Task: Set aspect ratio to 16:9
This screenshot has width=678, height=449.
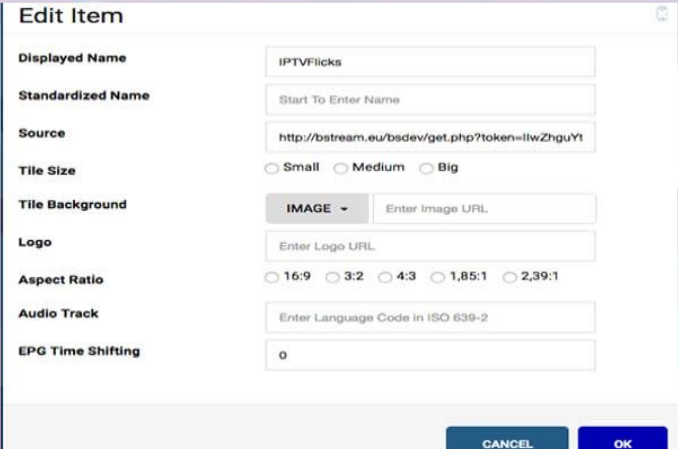Action: tap(272, 277)
